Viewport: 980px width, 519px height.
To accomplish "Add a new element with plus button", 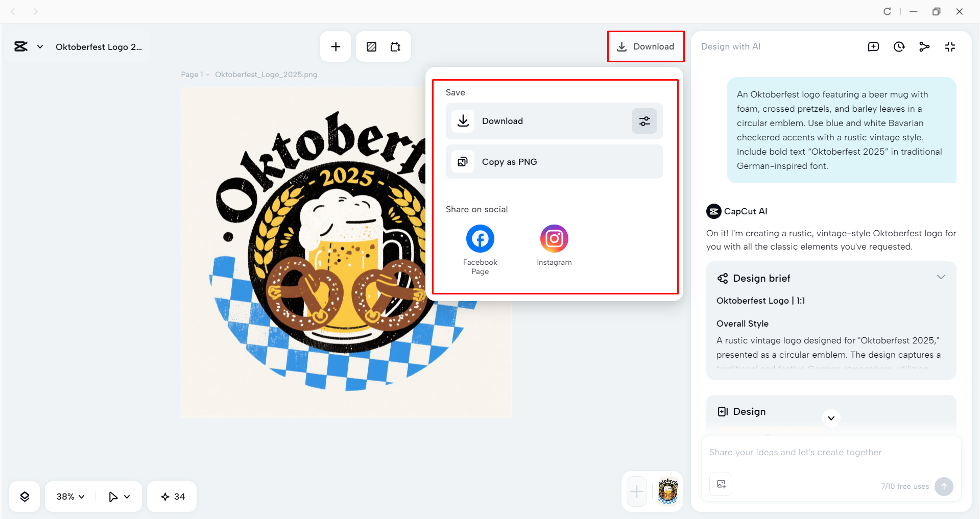I will [336, 47].
